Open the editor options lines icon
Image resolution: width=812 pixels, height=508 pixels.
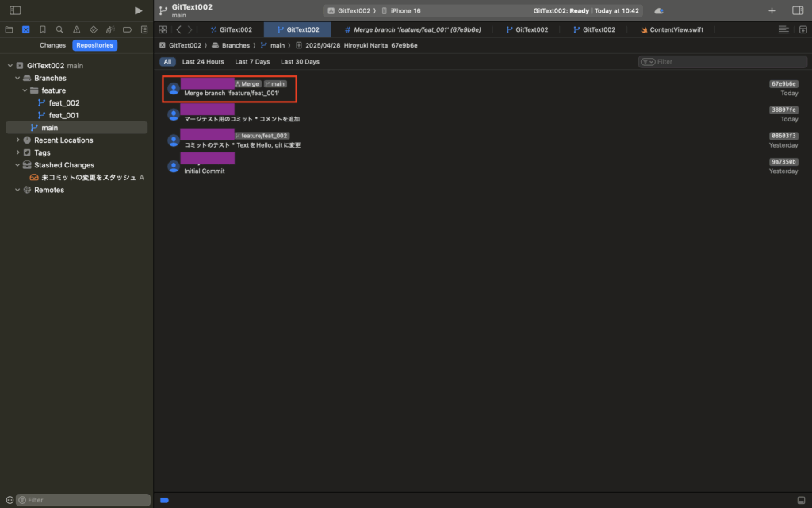(783, 29)
